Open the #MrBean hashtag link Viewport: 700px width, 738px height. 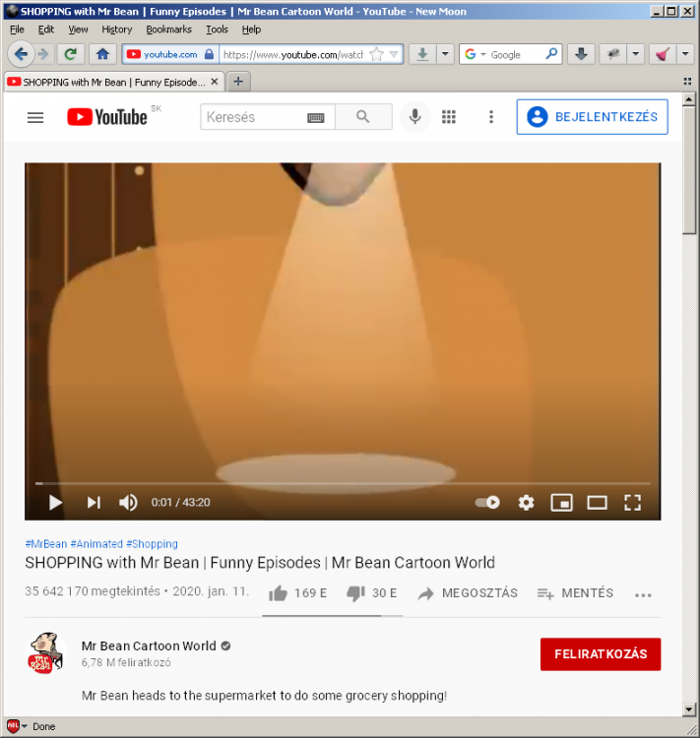point(46,544)
